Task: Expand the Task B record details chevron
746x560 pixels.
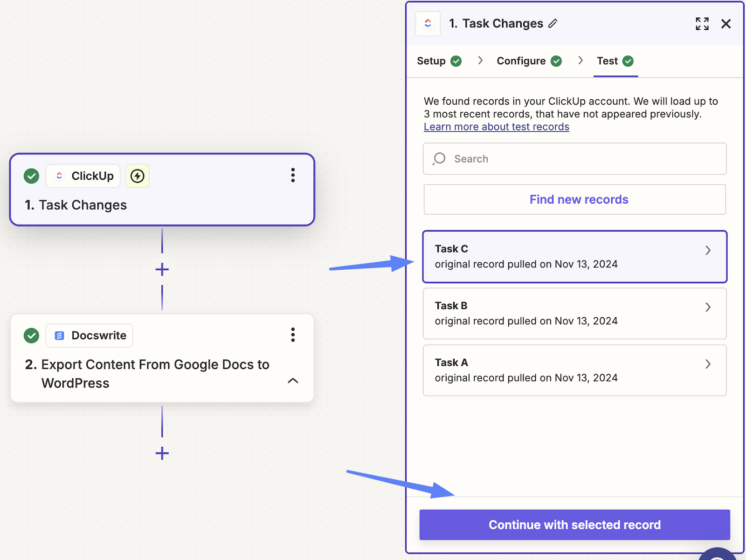Action: pos(708,307)
